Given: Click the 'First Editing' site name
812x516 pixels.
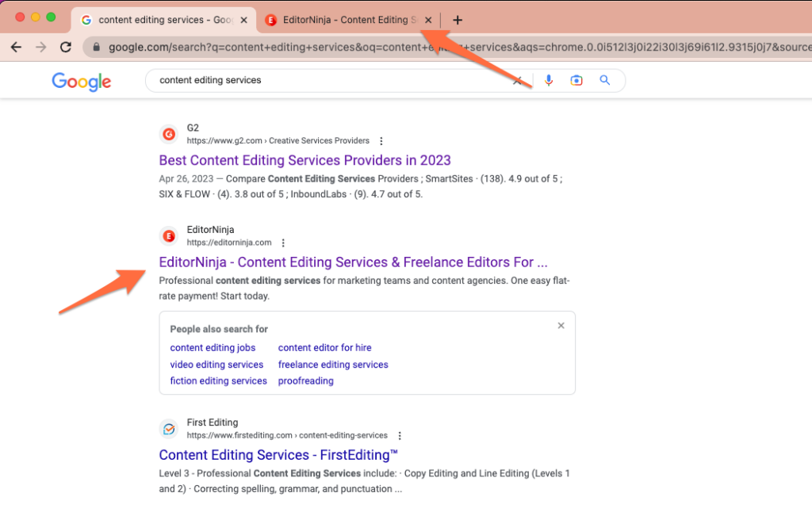Looking at the screenshot, I should point(213,422).
